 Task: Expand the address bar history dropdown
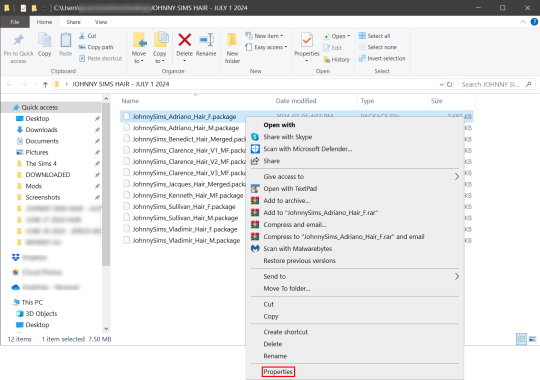point(441,84)
